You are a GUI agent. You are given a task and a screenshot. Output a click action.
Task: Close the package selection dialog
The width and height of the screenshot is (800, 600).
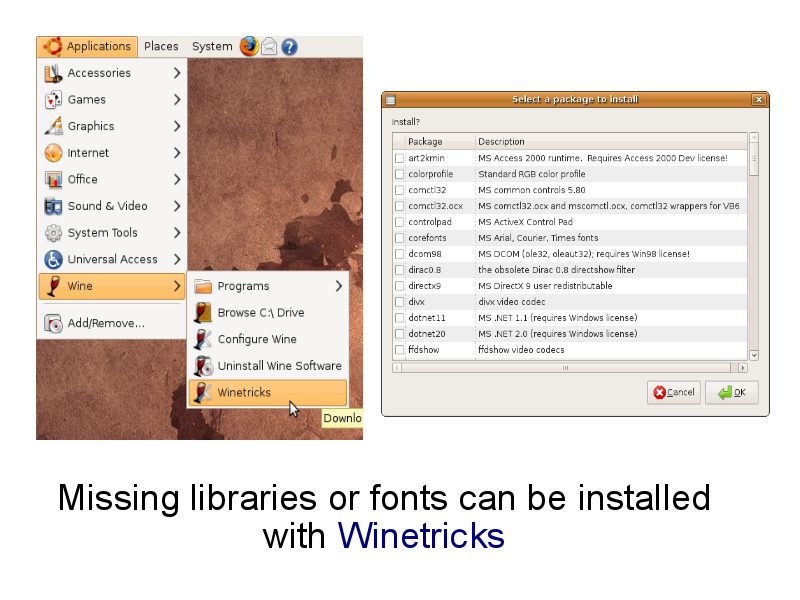click(x=759, y=99)
